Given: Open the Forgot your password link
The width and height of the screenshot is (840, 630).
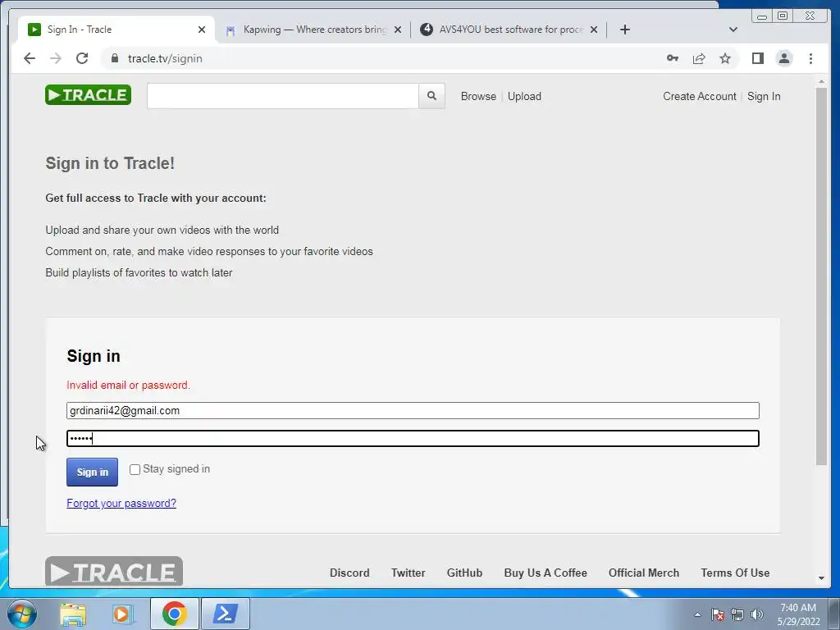Looking at the screenshot, I should (x=121, y=503).
